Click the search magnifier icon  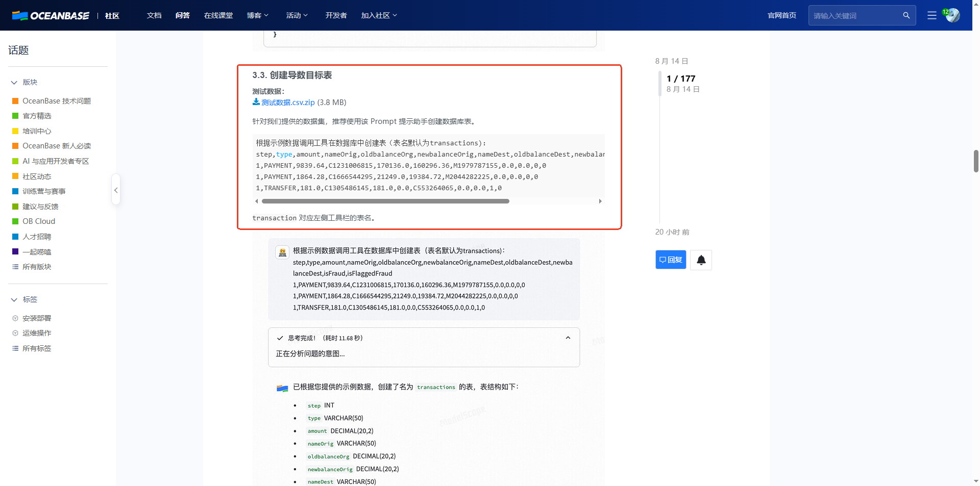pos(906,15)
